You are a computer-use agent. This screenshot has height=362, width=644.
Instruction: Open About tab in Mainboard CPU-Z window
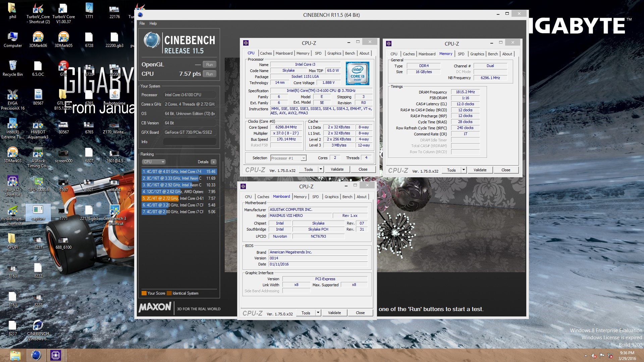click(362, 197)
